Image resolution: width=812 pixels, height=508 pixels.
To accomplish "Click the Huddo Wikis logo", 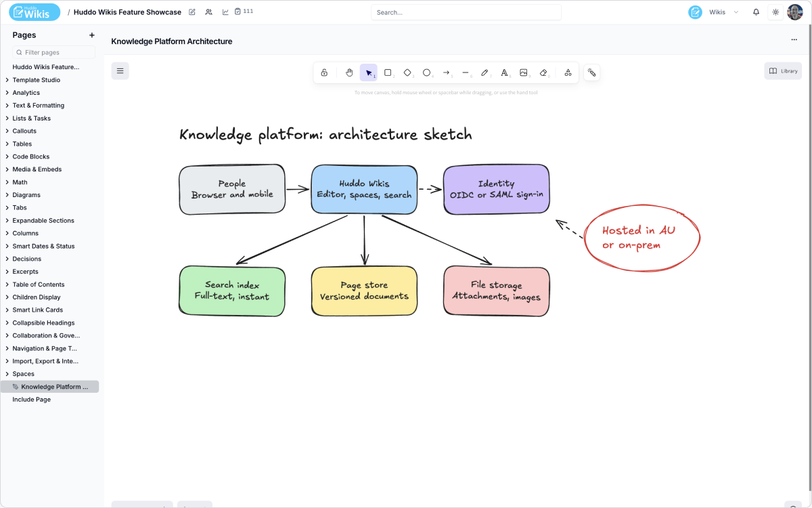I will 35,12.
